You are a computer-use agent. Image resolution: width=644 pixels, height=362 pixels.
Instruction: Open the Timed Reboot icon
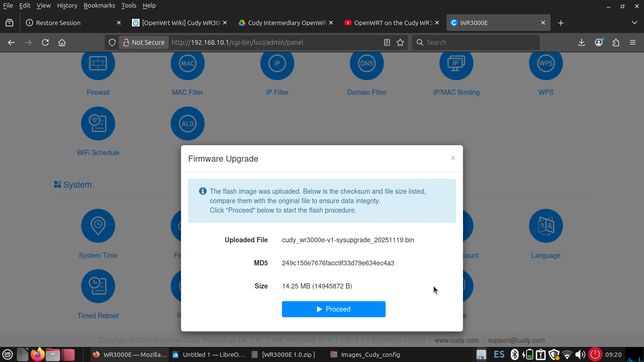click(98, 286)
